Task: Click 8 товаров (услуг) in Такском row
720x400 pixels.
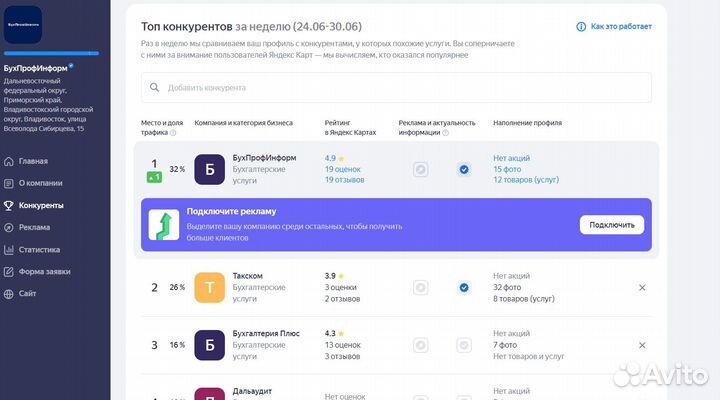Action: point(524,299)
